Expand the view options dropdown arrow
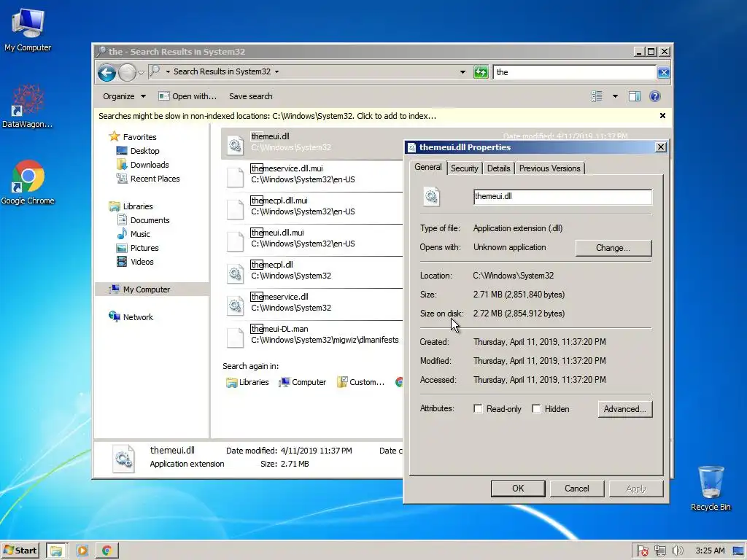The image size is (747, 560). (615, 96)
